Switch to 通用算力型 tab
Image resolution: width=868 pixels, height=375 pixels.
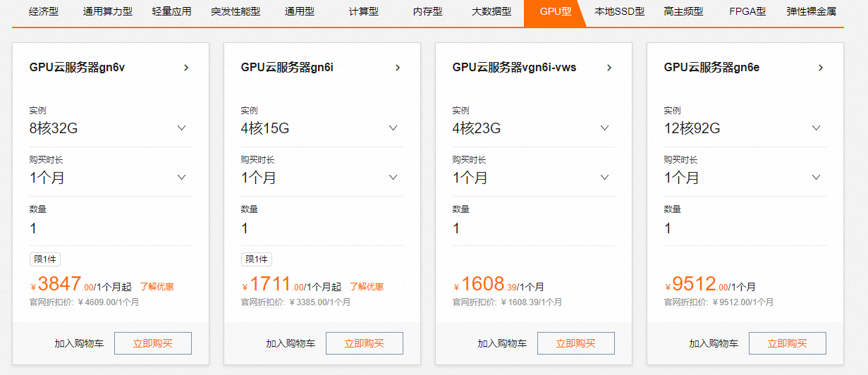click(108, 12)
